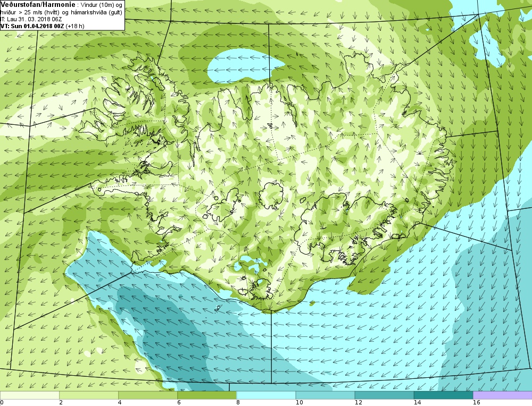This screenshot has width=532, height=406.
Task: Click the legend scale label '10'
Action: click(299, 403)
